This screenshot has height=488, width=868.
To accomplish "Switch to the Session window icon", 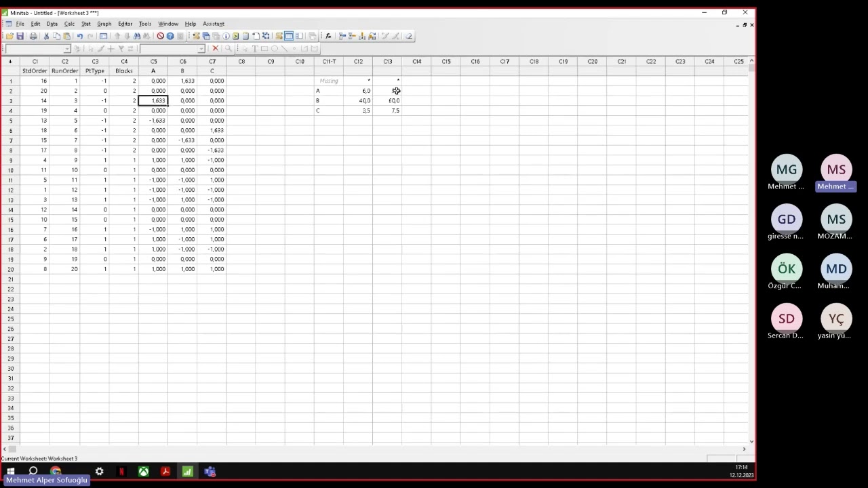I will pyautogui.click(x=279, y=36).
